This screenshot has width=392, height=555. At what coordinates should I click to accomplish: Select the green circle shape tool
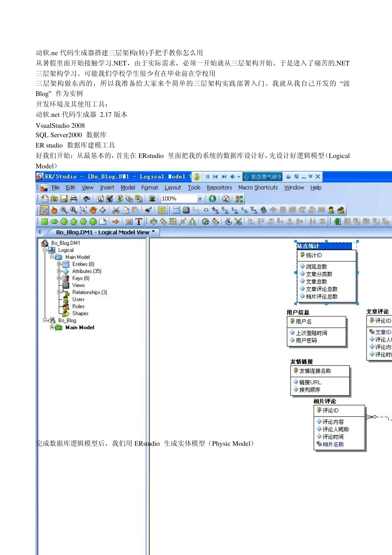(x=64, y=222)
